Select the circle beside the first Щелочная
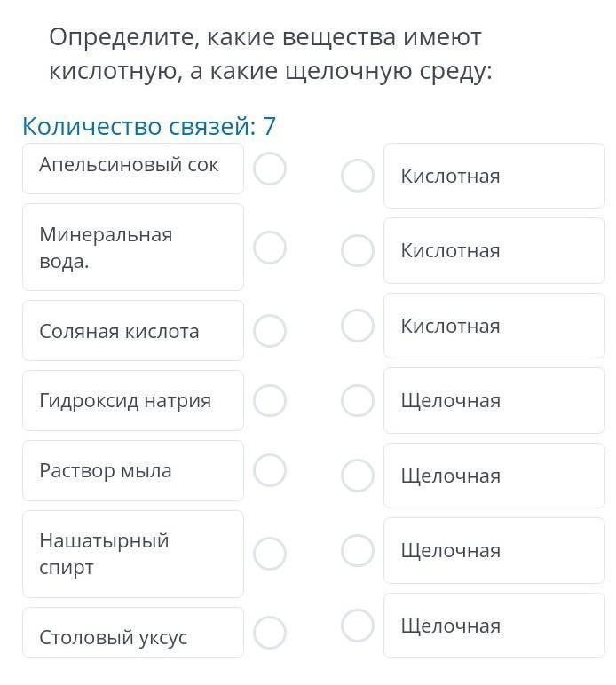 tap(358, 400)
